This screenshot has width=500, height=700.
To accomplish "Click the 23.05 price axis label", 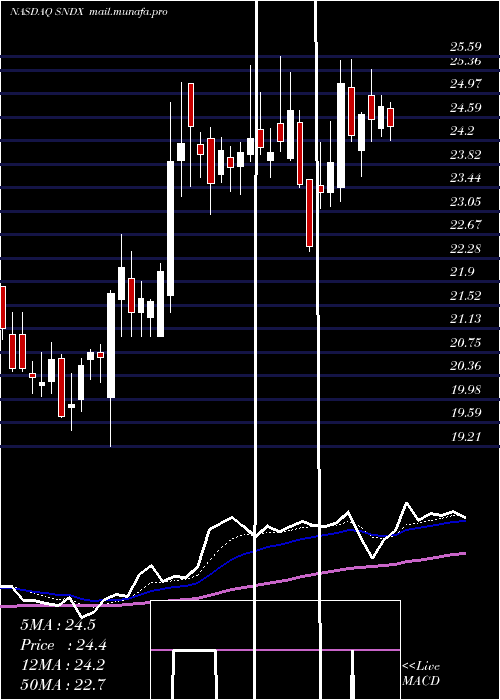I will (x=465, y=202).
